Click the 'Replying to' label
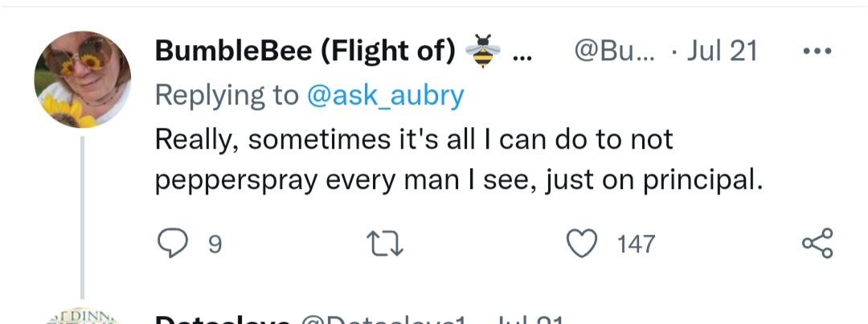Screen dimensions: 868x324 pyautogui.click(x=227, y=96)
